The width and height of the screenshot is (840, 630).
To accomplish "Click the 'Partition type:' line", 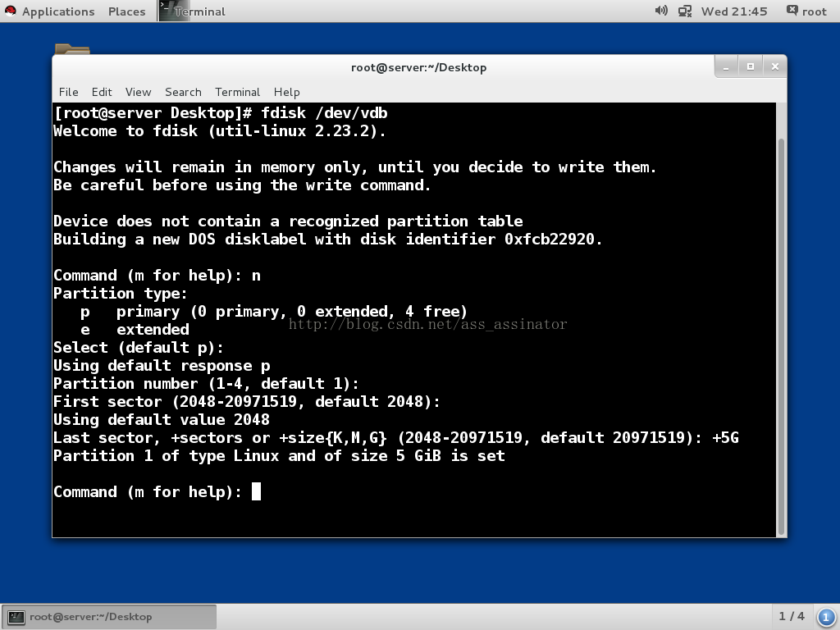I will pyautogui.click(x=121, y=294).
